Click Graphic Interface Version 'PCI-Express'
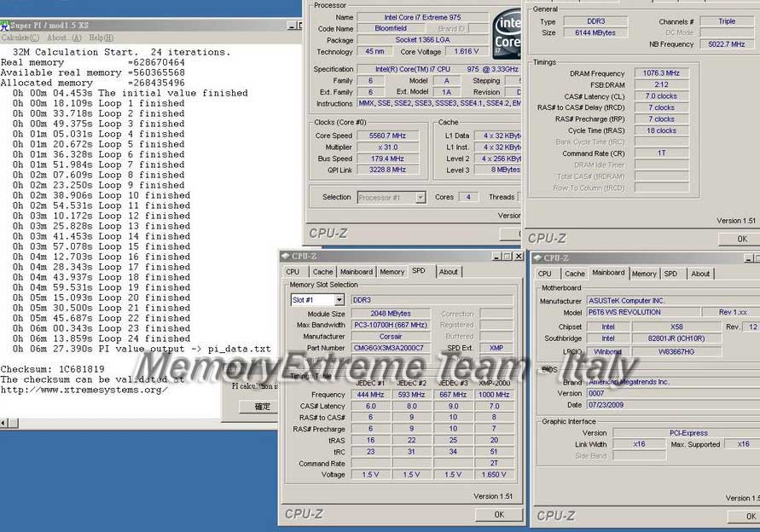Image resolution: width=760 pixels, height=532 pixels. click(x=687, y=433)
